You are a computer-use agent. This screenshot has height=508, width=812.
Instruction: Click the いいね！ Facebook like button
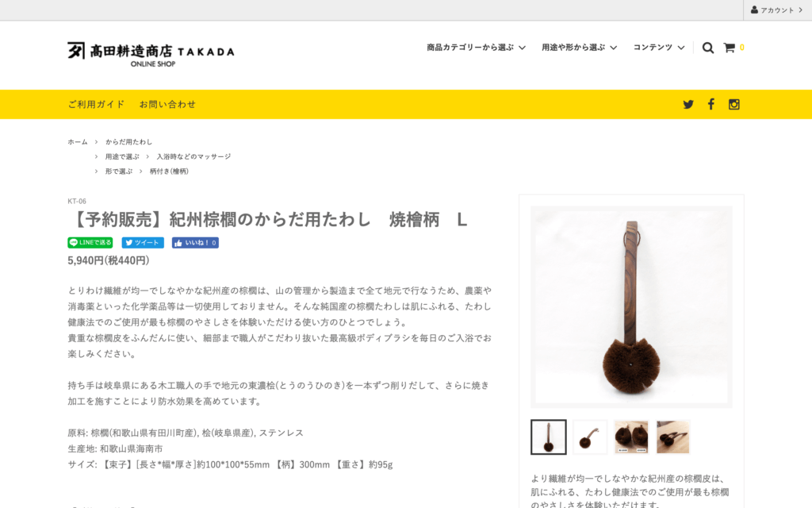(x=195, y=243)
